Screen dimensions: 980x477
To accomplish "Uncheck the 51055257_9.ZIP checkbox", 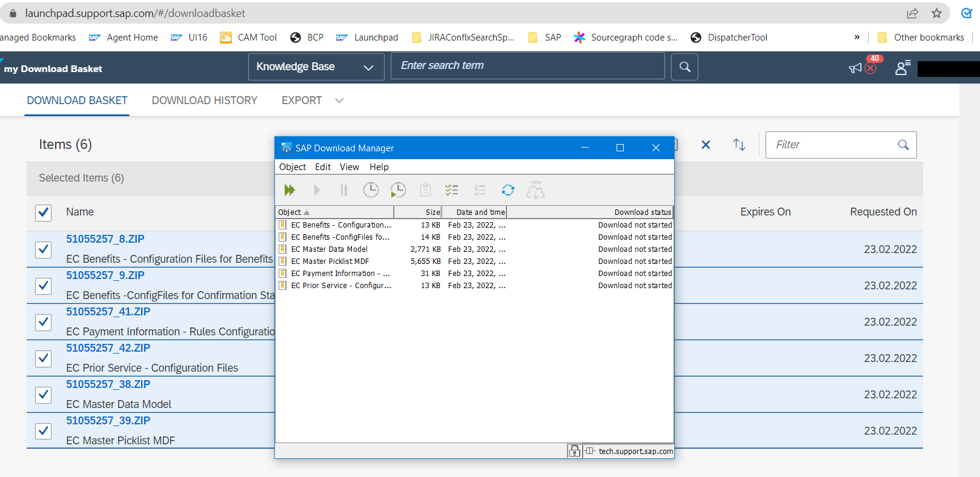I will pyautogui.click(x=44, y=286).
